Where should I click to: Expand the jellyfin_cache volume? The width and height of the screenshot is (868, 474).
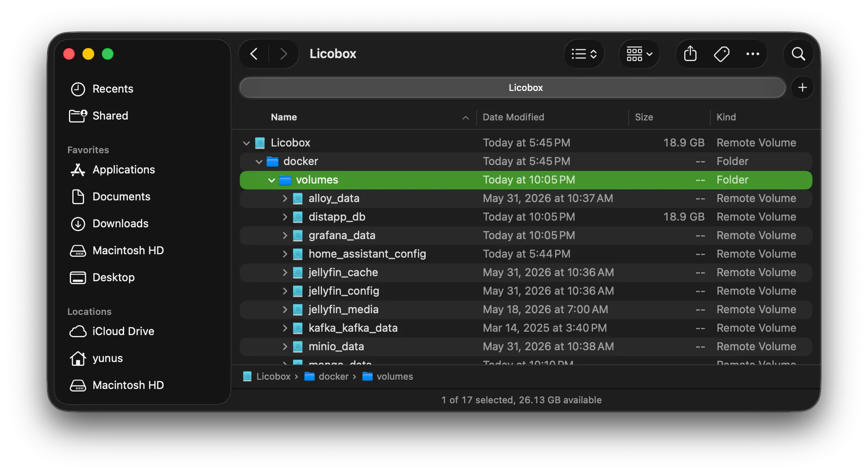pos(285,272)
